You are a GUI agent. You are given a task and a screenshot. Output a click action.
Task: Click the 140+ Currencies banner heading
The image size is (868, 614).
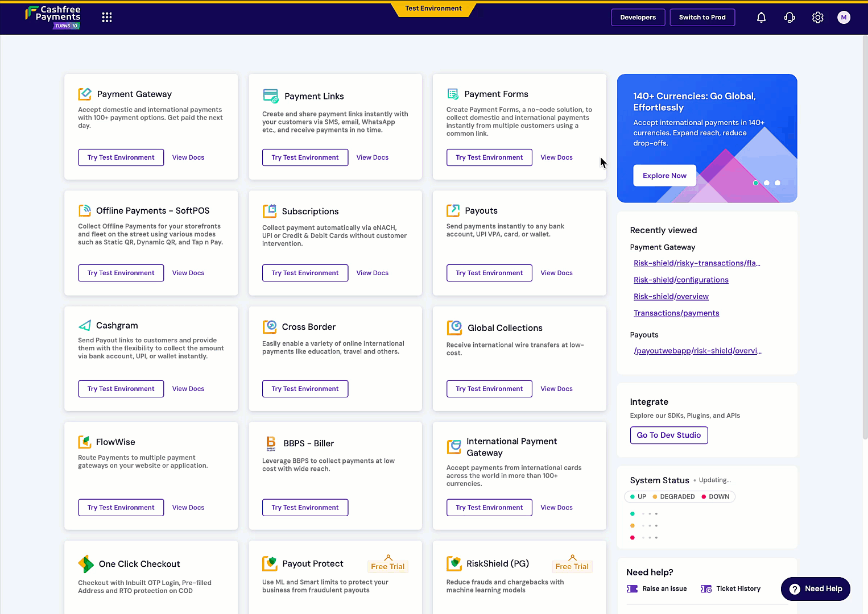(695, 102)
